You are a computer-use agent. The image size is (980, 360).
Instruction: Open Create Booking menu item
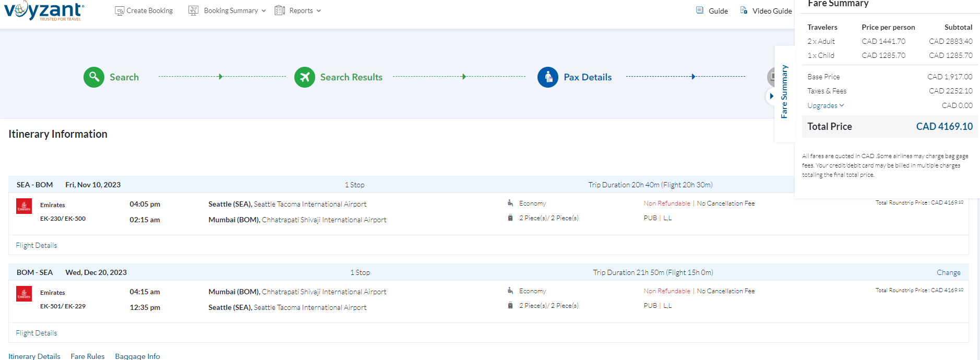(x=149, y=11)
